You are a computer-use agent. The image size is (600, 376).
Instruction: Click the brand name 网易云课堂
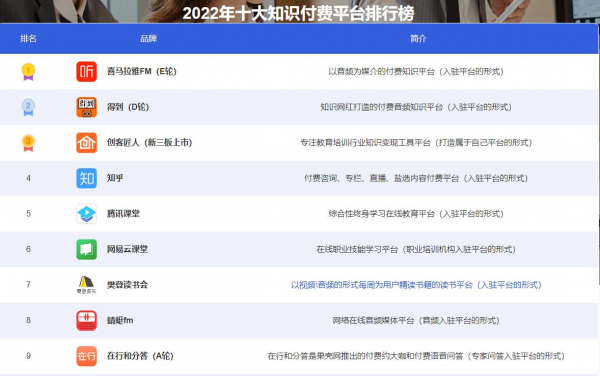click(127, 249)
